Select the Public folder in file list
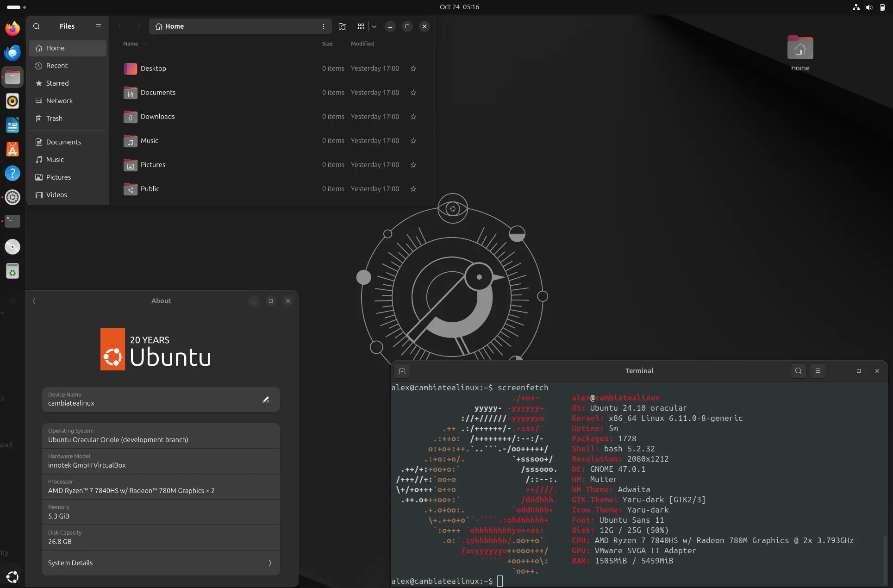 coord(271,189)
